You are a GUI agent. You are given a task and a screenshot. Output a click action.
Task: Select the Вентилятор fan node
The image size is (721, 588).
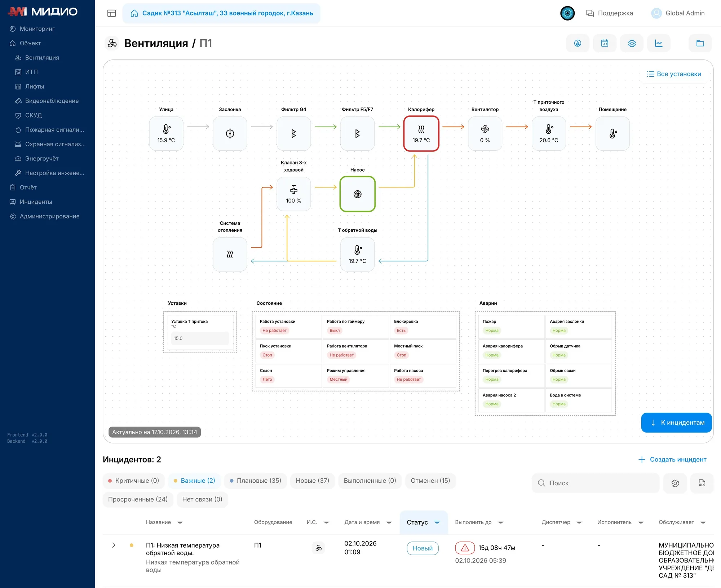[485, 133]
